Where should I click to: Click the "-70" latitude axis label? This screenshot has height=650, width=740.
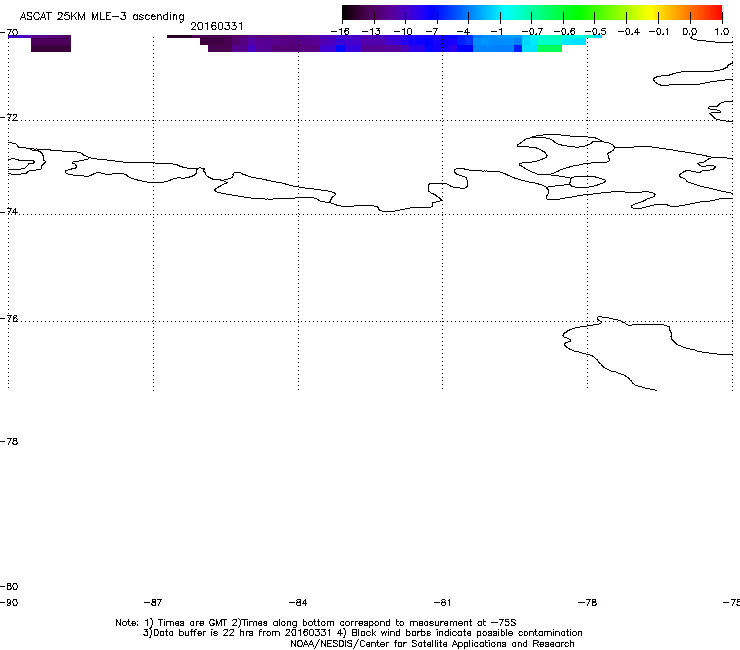[9, 33]
